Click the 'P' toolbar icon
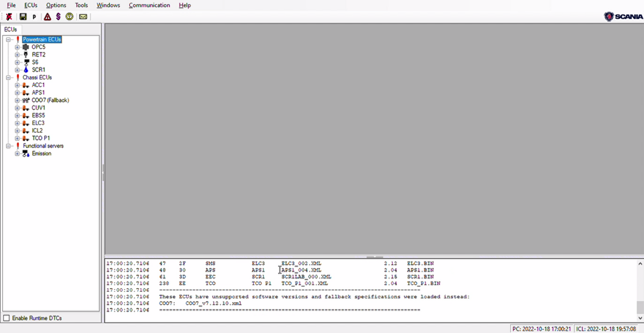This screenshot has height=333, width=644. click(34, 17)
